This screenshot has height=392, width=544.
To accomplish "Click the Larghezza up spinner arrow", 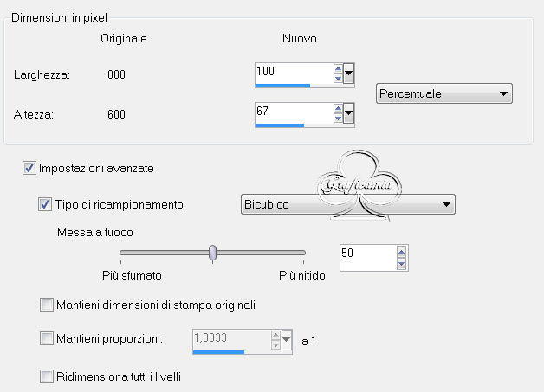I will click(x=338, y=68).
